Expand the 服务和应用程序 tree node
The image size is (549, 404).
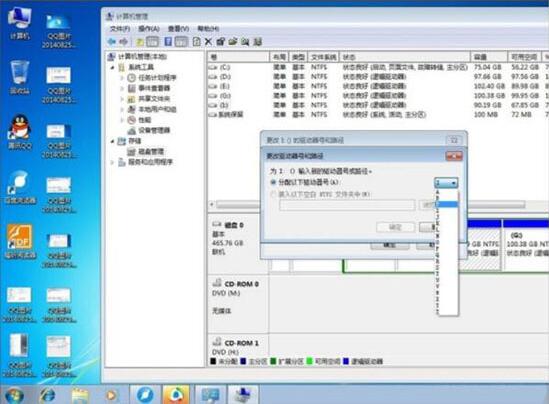[x=112, y=162]
